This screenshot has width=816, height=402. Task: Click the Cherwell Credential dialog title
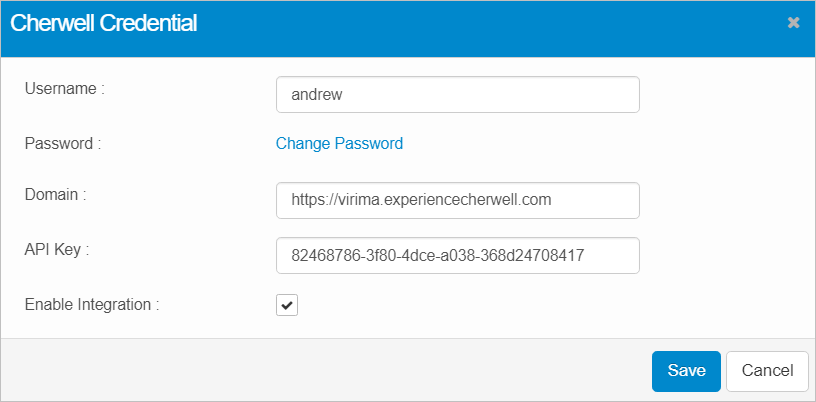pyautogui.click(x=103, y=24)
